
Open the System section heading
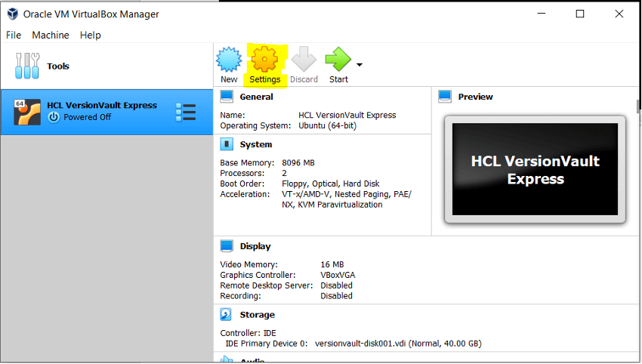pyautogui.click(x=256, y=144)
